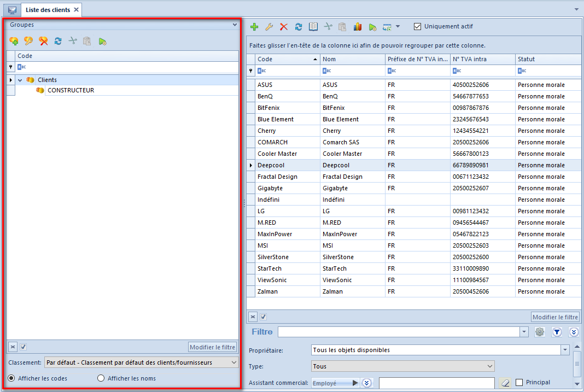584x392 pixels.
Task: Click the ABC filter icon under N° TVA intra
Action: tap(457, 71)
